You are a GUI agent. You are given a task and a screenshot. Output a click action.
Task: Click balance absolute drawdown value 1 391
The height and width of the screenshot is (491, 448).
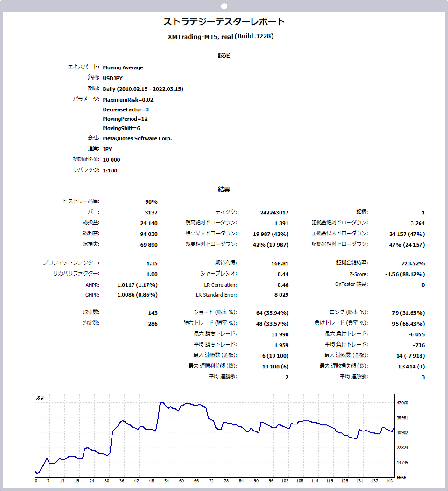click(x=281, y=223)
